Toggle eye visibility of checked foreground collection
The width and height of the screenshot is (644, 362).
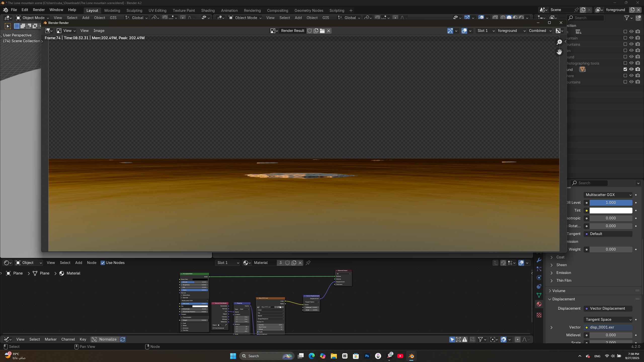631,69
